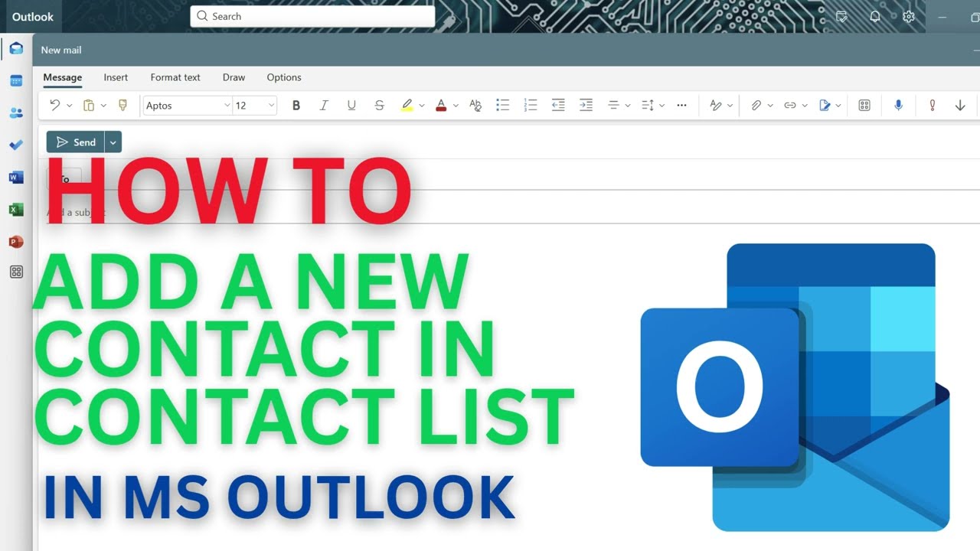Expand the Send options dropdown arrow

(x=113, y=142)
